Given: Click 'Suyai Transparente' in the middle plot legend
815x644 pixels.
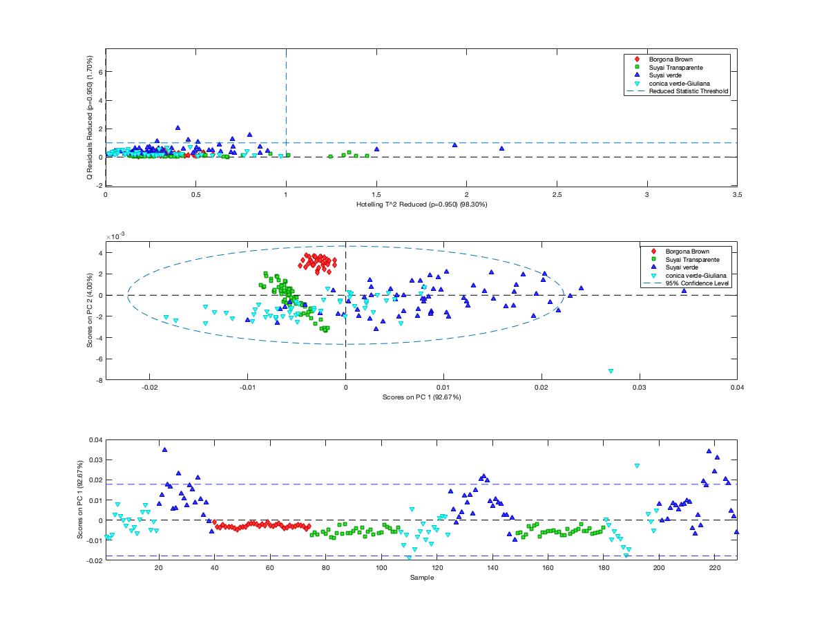Looking at the screenshot, I should click(692, 260).
